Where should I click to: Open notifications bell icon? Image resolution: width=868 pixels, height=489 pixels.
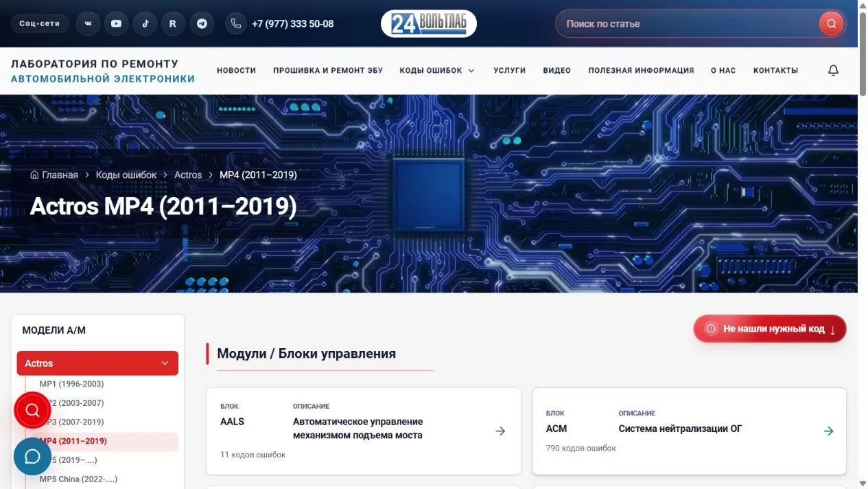833,70
